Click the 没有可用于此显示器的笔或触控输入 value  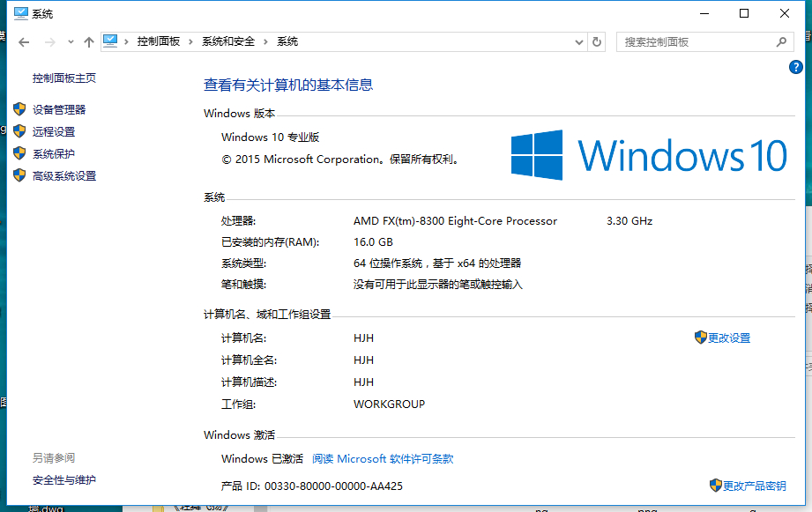[438, 285]
